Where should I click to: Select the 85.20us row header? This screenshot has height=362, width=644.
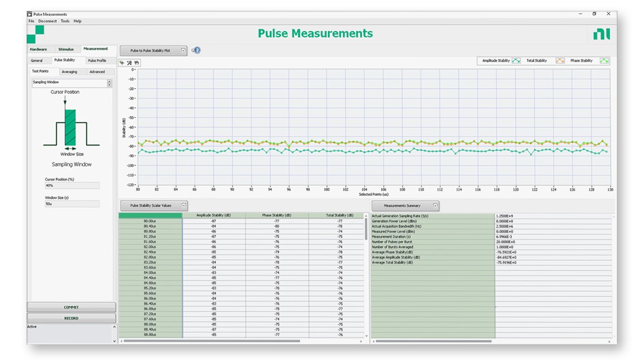pyautogui.click(x=150, y=289)
